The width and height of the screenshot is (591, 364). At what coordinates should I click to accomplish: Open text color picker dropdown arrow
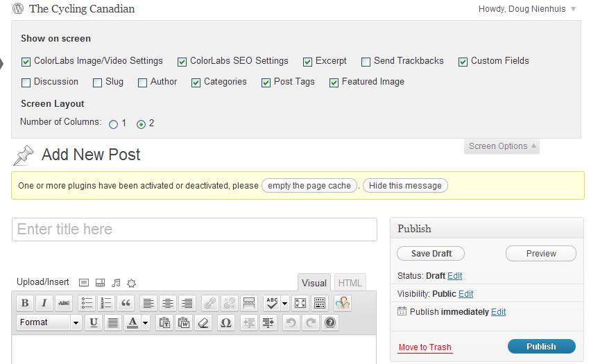pyautogui.click(x=145, y=323)
